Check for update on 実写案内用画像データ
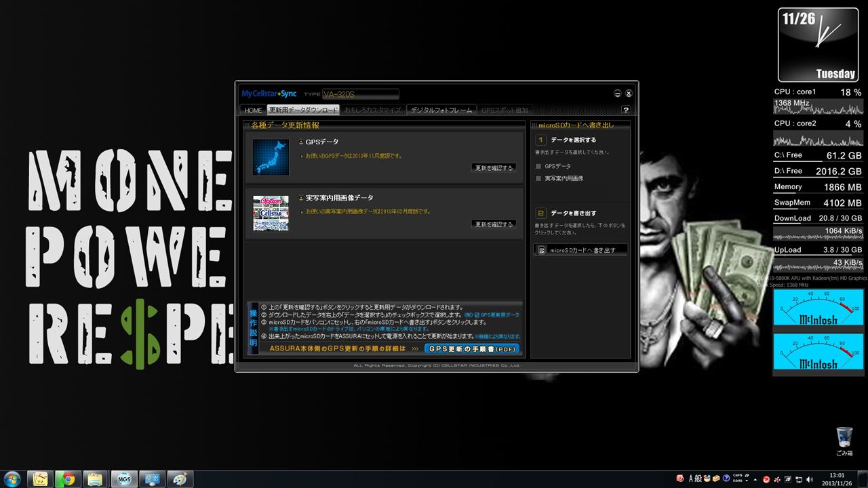 (x=494, y=224)
